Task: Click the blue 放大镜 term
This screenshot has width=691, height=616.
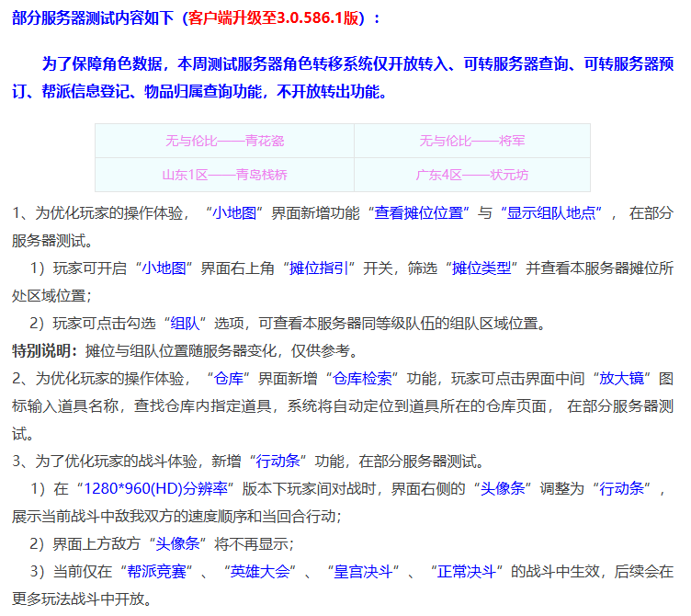Action: (x=620, y=379)
